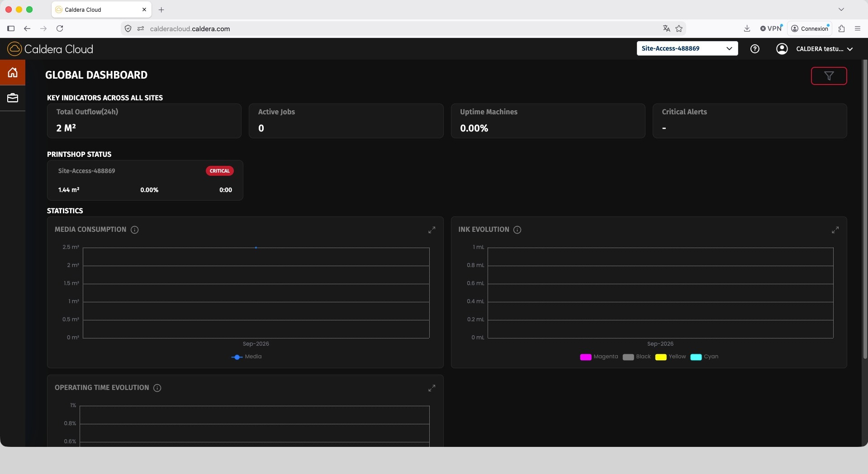Click the Sep-2026 label under Ink chart
This screenshot has width=868, height=474.
click(x=660, y=344)
